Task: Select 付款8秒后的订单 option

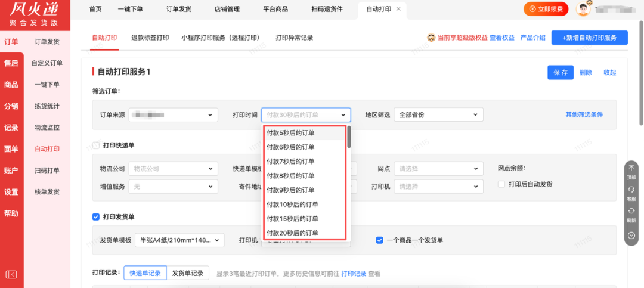Action: pyautogui.click(x=304, y=175)
